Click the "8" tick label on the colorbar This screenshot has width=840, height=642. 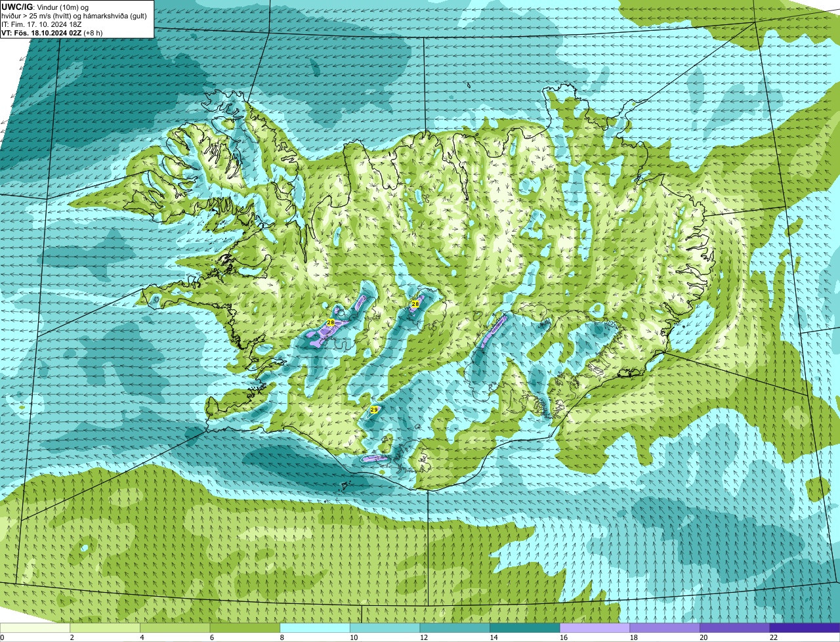point(282,637)
